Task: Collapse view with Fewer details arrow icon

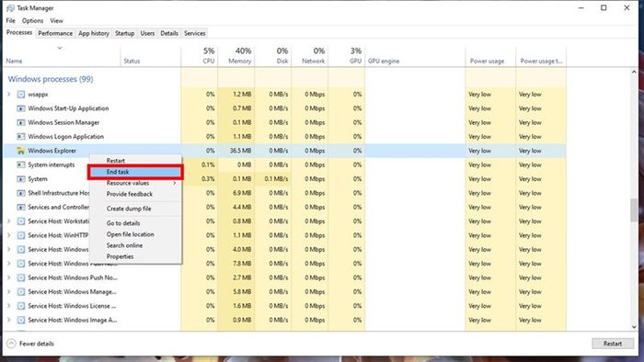Action: [x=11, y=344]
